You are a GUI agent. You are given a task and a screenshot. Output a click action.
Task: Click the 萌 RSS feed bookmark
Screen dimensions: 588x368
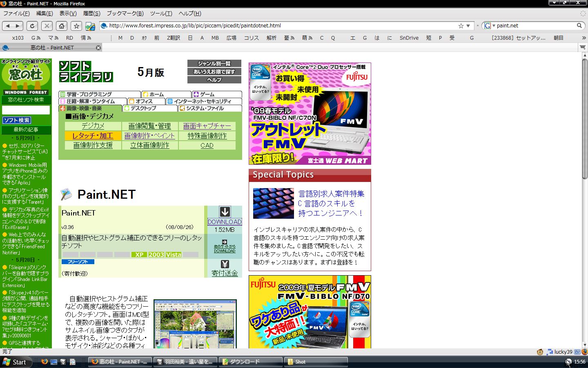(x=307, y=38)
